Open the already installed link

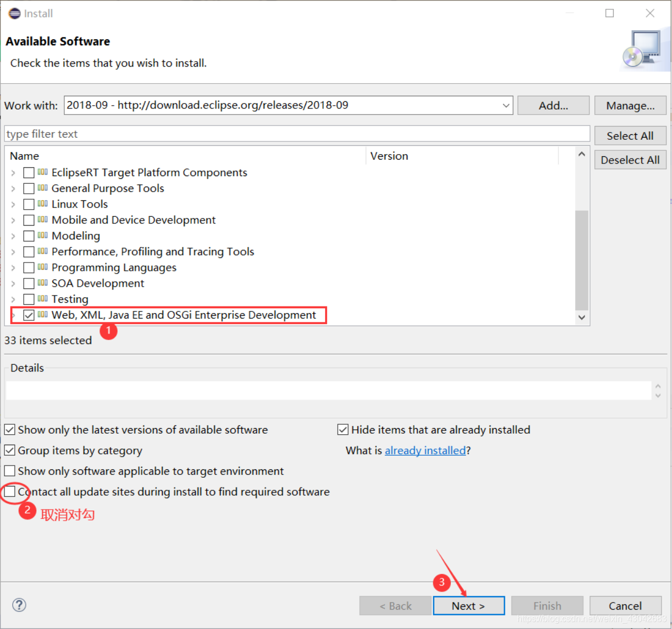425,450
